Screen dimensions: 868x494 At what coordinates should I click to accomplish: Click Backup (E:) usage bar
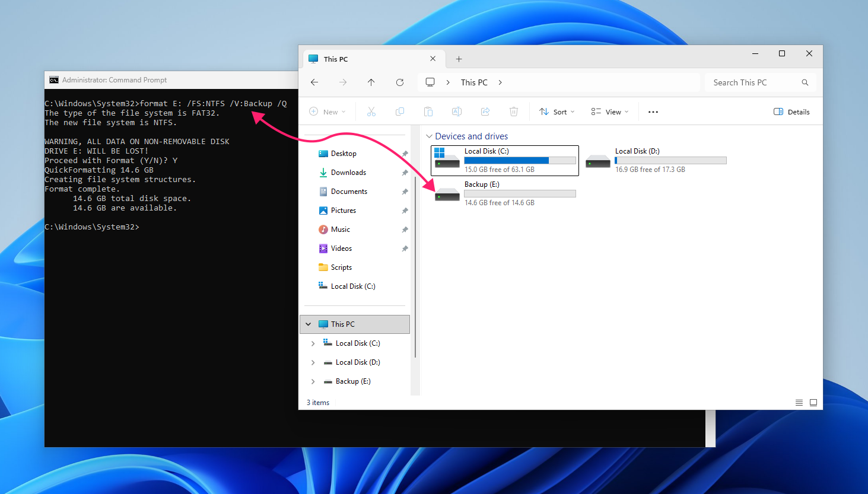[520, 193]
